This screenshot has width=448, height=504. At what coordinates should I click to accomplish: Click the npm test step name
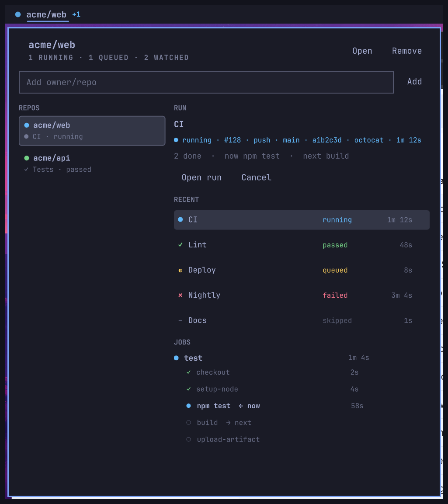pos(213,406)
